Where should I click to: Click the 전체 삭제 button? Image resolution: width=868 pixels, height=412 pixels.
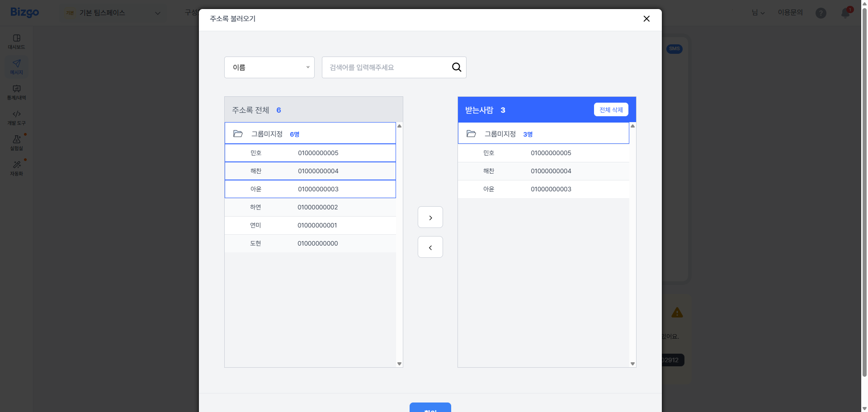point(611,110)
